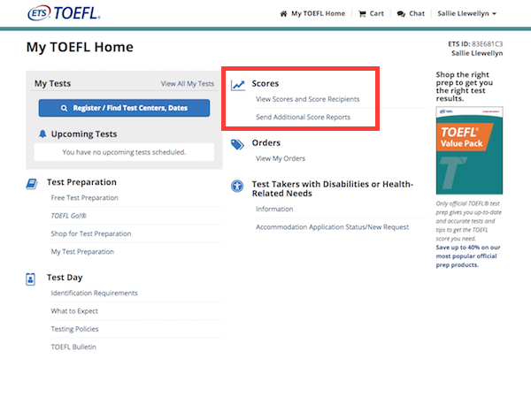531x420 pixels.
Task: Open the Cart from the top navigation
Action: tap(371, 14)
